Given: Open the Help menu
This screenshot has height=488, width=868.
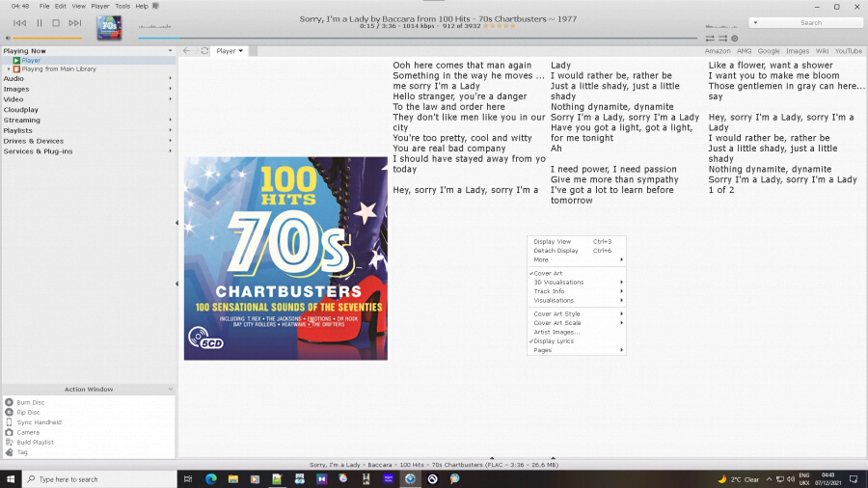Looking at the screenshot, I should point(142,6).
